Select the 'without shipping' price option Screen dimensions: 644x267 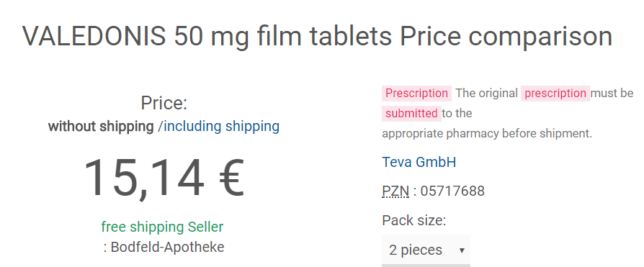pos(101,127)
